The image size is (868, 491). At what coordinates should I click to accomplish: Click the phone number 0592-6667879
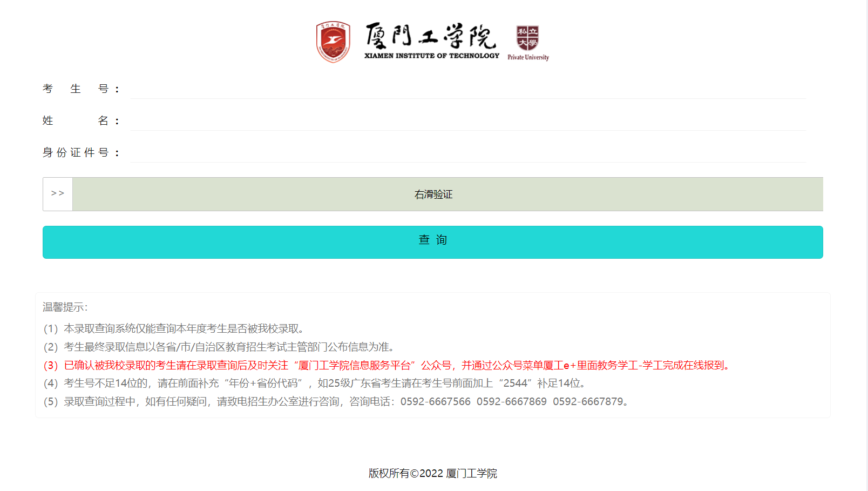coord(588,402)
